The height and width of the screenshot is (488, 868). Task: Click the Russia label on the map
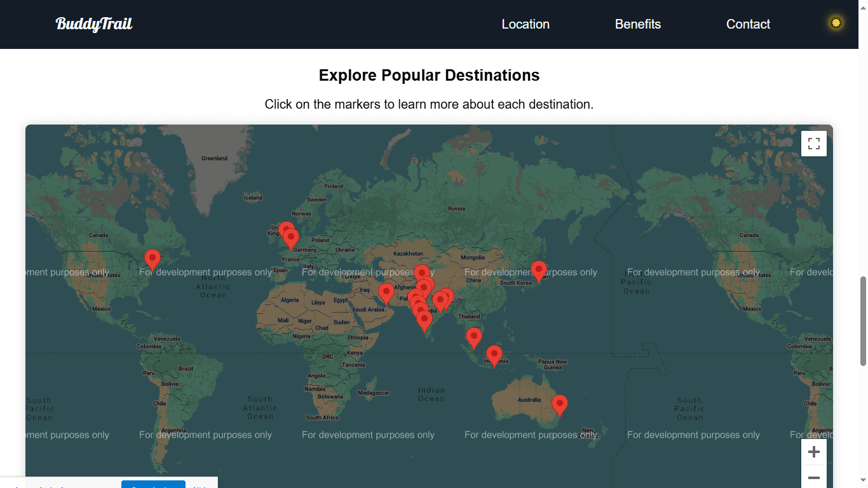pyautogui.click(x=456, y=208)
